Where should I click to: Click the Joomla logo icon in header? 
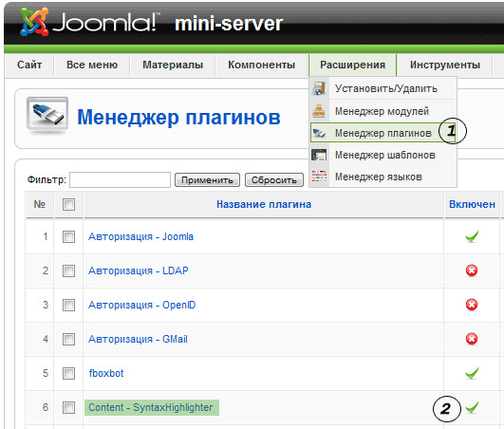click(34, 22)
